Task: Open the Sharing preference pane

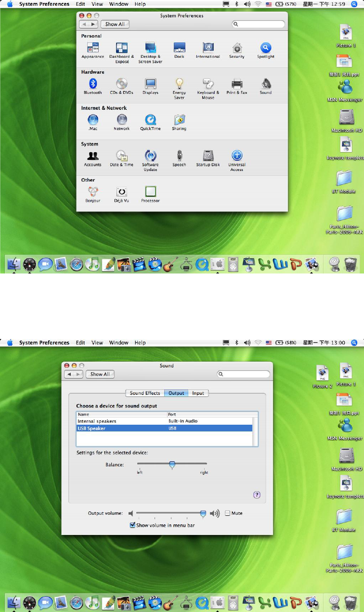Action: (x=179, y=122)
